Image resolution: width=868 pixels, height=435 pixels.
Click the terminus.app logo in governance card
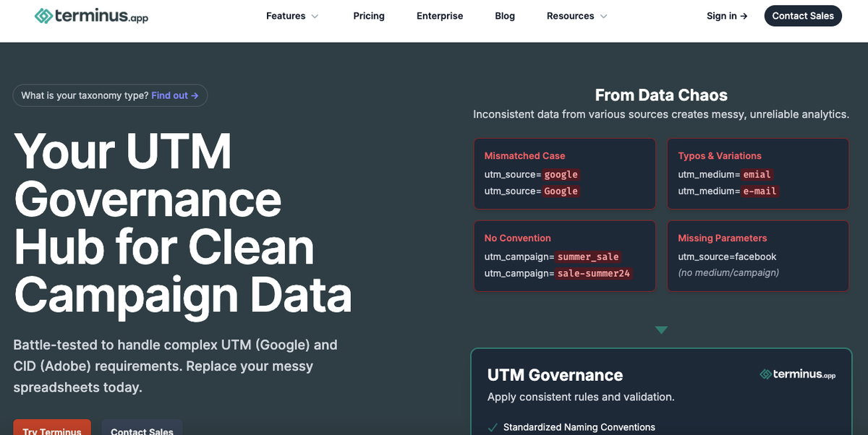pos(798,374)
